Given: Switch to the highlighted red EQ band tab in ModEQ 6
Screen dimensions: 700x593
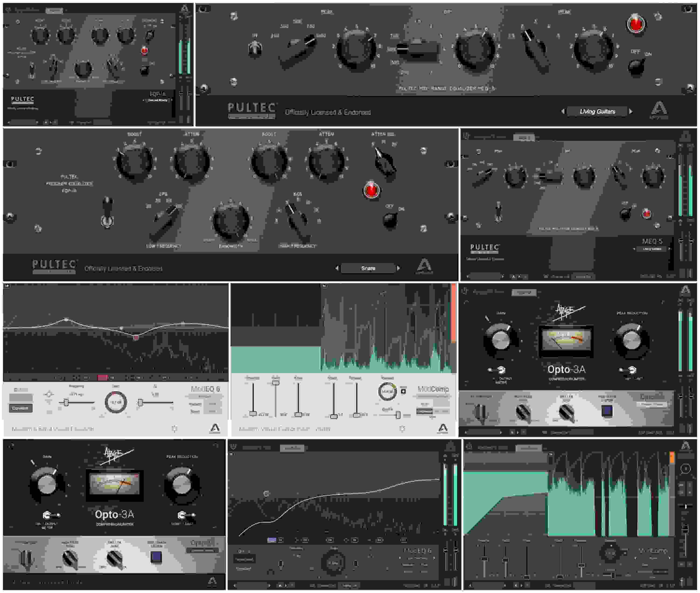Looking at the screenshot, I should click(x=103, y=377).
